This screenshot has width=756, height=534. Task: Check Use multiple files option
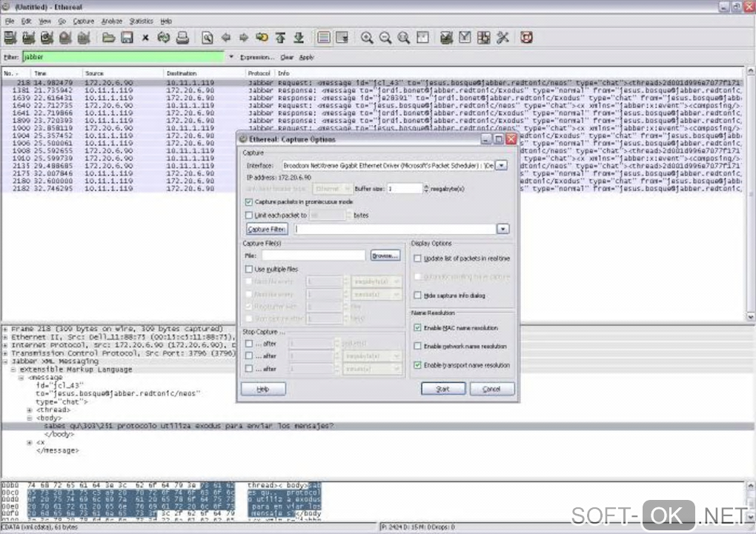pos(249,269)
